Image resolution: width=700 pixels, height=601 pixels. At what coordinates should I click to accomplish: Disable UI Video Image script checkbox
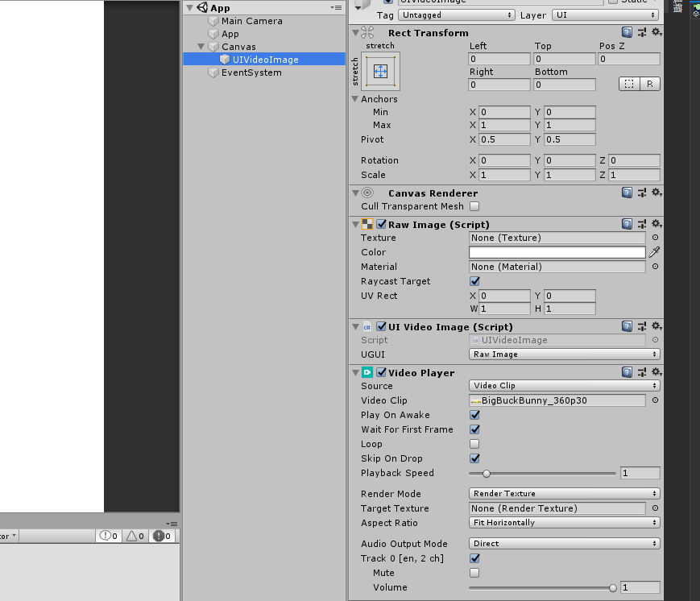[x=381, y=327]
